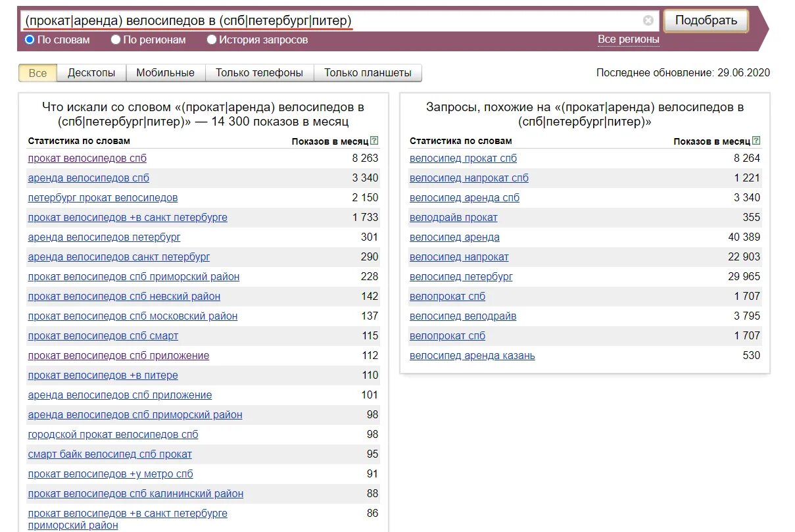Open 'прокат велосипедов спб невский район' link
This screenshot has height=532, width=795.
124,297
